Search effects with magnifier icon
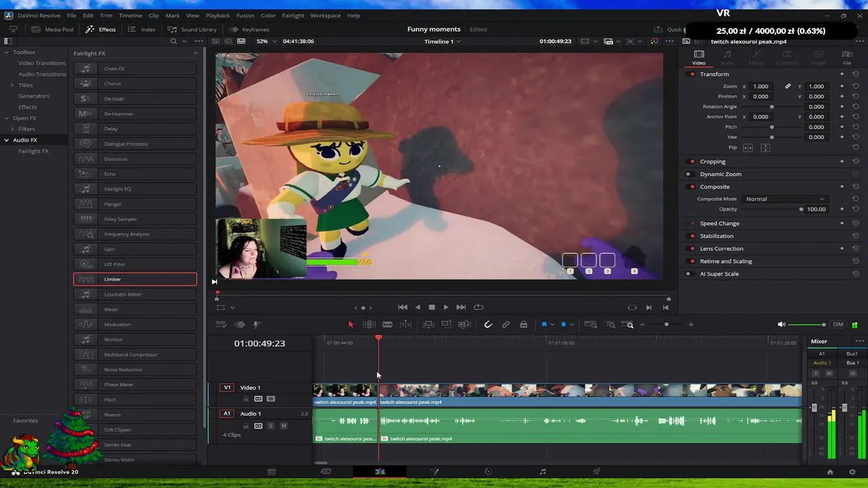 tap(174, 41)
